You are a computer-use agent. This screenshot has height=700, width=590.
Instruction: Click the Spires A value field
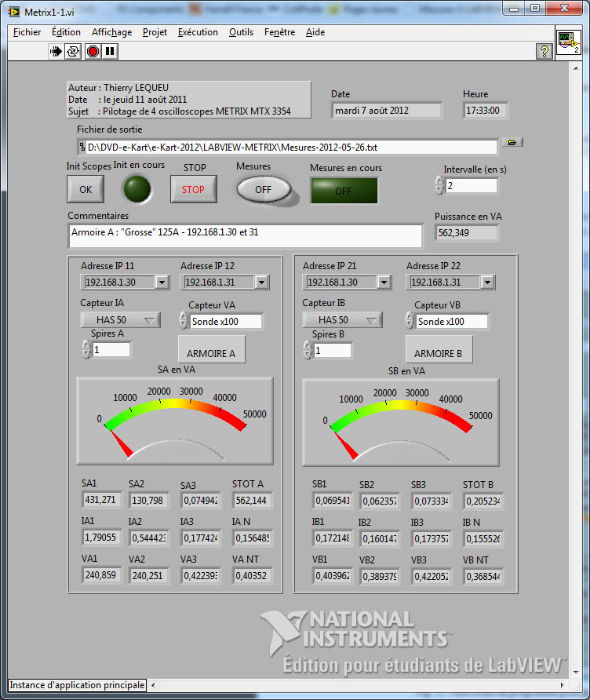click(111, 349)
